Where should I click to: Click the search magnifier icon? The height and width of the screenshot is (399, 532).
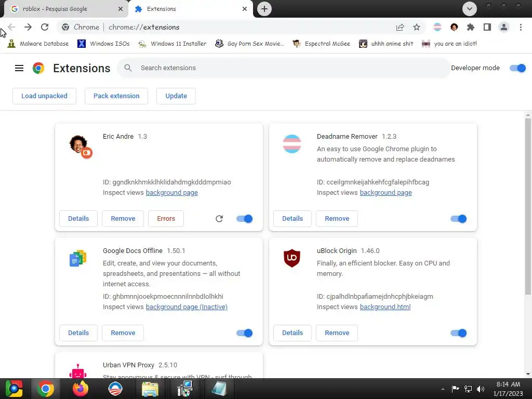pyautogui.click(x=128, y=68)
